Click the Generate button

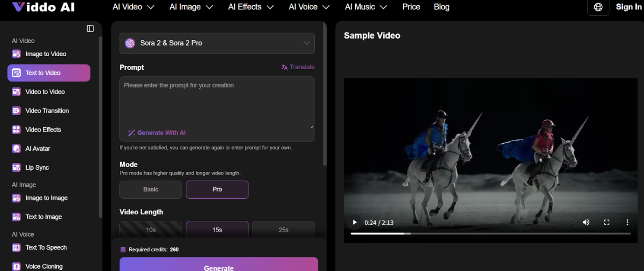(218, 267)
